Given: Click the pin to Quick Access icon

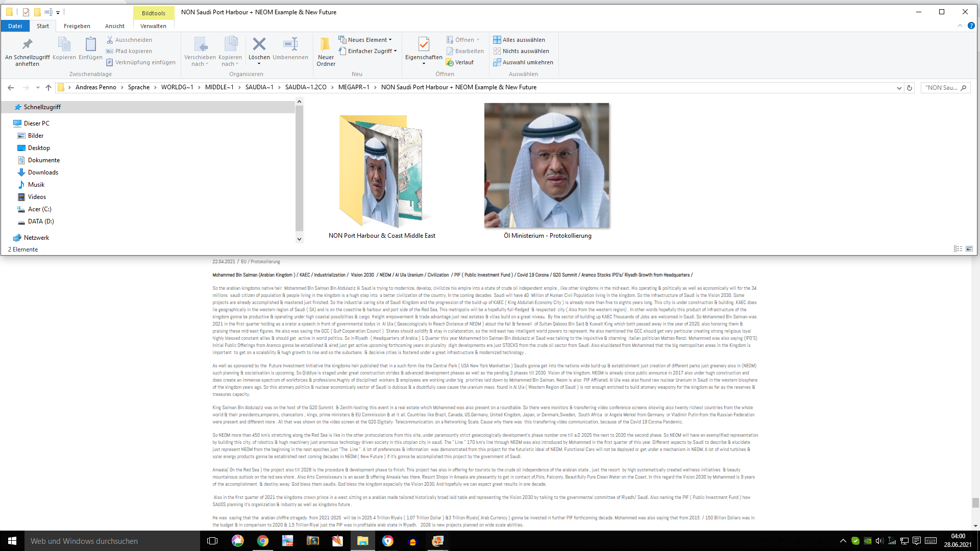Looking at the screenshot, I should 27,44.
